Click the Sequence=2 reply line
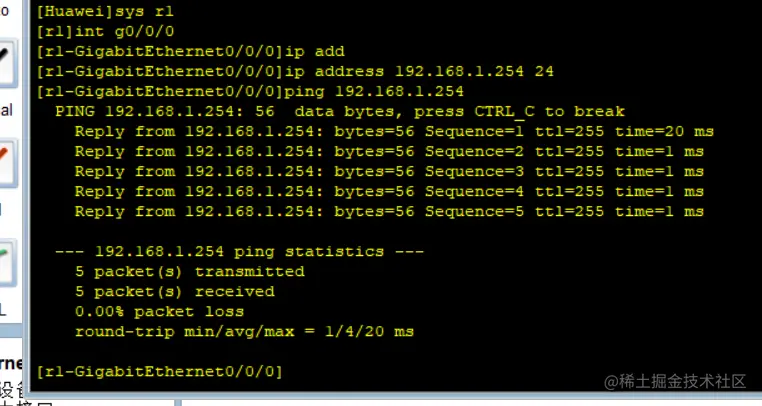Screen dimensions: 762x406 click(x=389, y=152)
